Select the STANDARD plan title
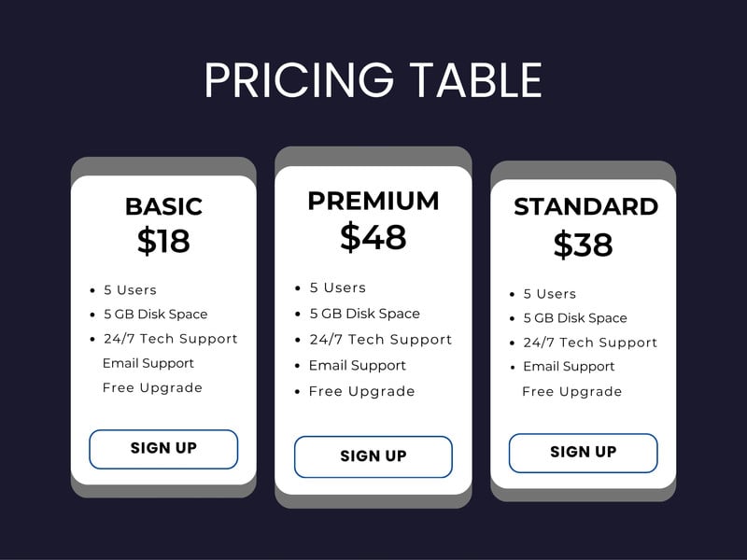 pyautogui.click(x=585, y=206)
